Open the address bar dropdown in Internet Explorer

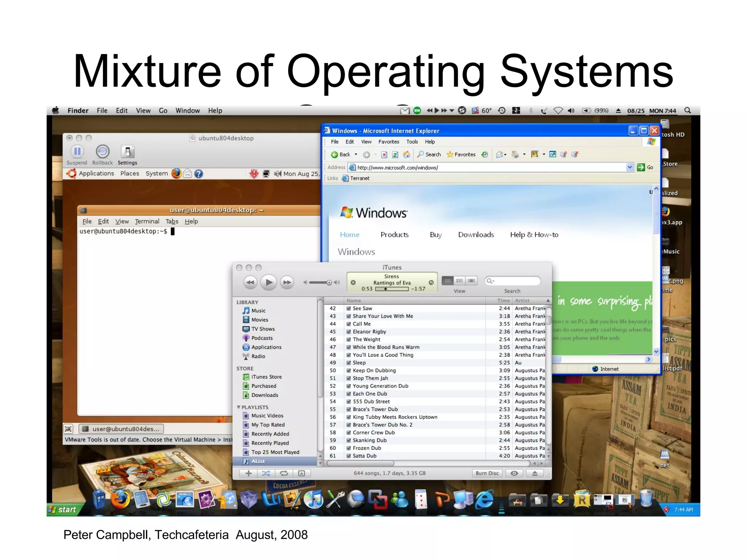click(x=630, y=167)
